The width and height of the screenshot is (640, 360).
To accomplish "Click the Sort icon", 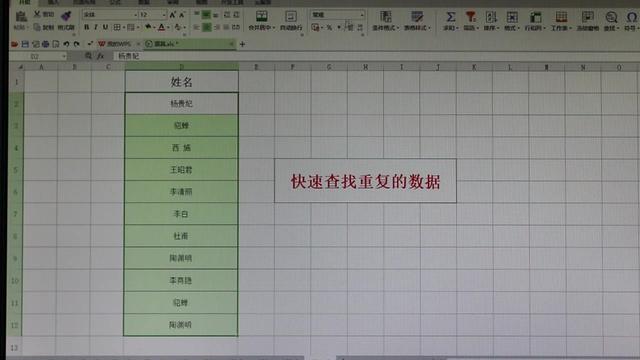I will pyautogui.click(x=491, y=17).
